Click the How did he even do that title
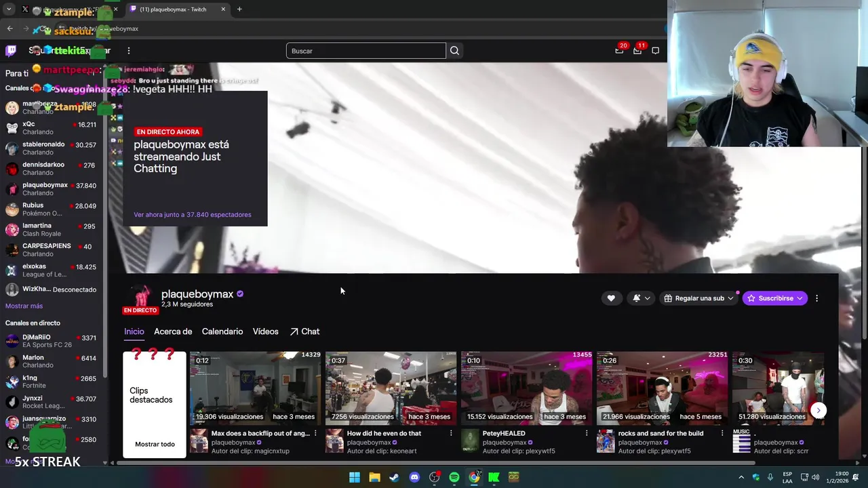Image resolution: width=868 pixels, height=488 pixels. coord(384,433)
